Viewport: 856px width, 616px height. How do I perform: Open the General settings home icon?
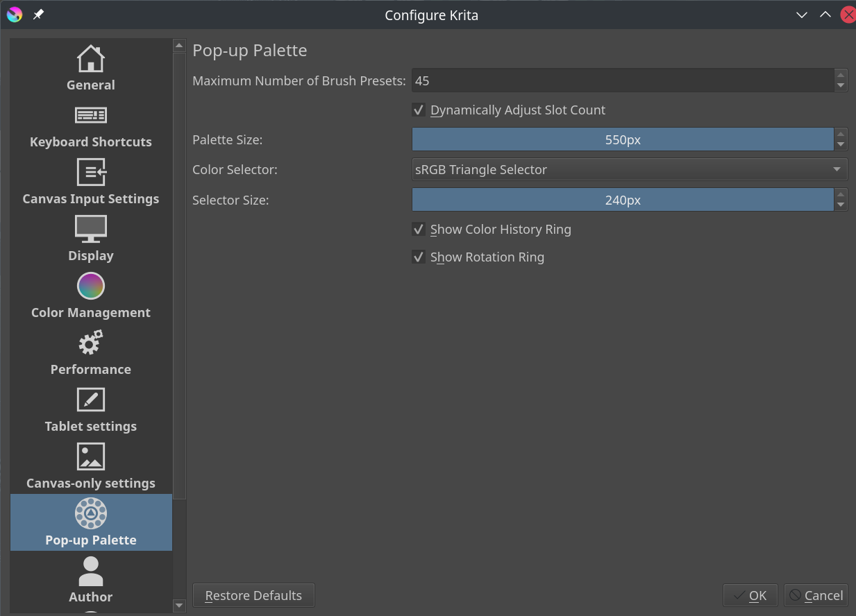[x=91, y=59]
